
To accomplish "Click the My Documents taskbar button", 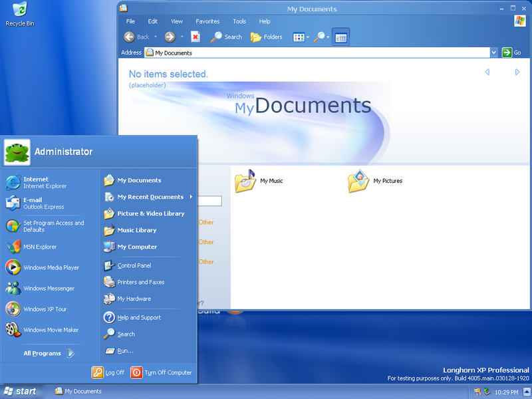I will [x=78, y=392].
